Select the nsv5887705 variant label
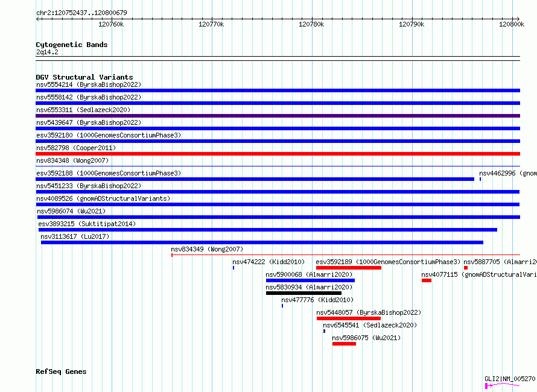537x392 pixels. (x=500, y=262)
